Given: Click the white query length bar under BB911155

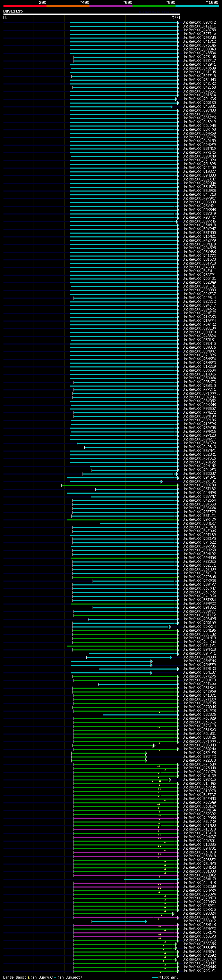Looking at the screenshot, I should [x=92, y=15].
